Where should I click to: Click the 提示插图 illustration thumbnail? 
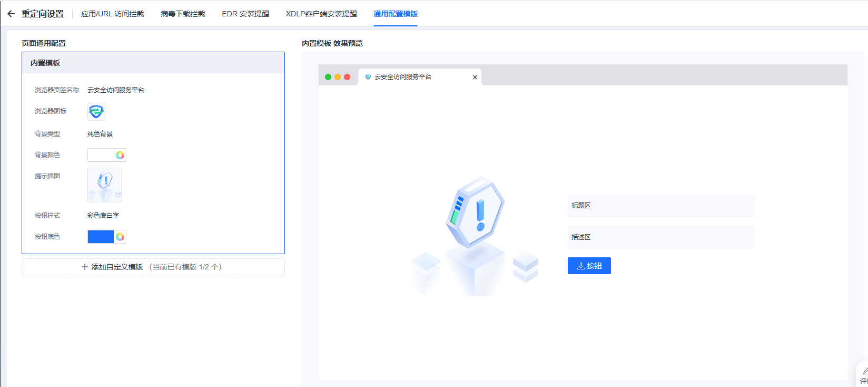(105, 185)
